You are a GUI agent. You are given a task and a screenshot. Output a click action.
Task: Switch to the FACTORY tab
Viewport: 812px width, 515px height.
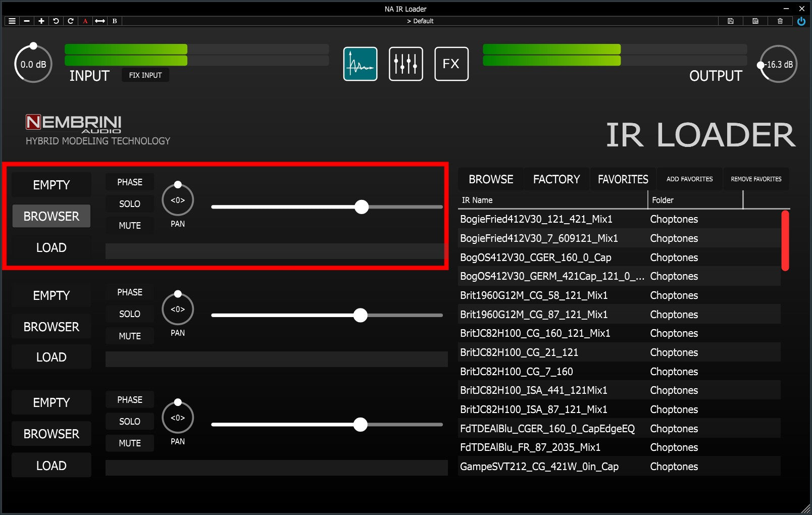coord(556,179)
